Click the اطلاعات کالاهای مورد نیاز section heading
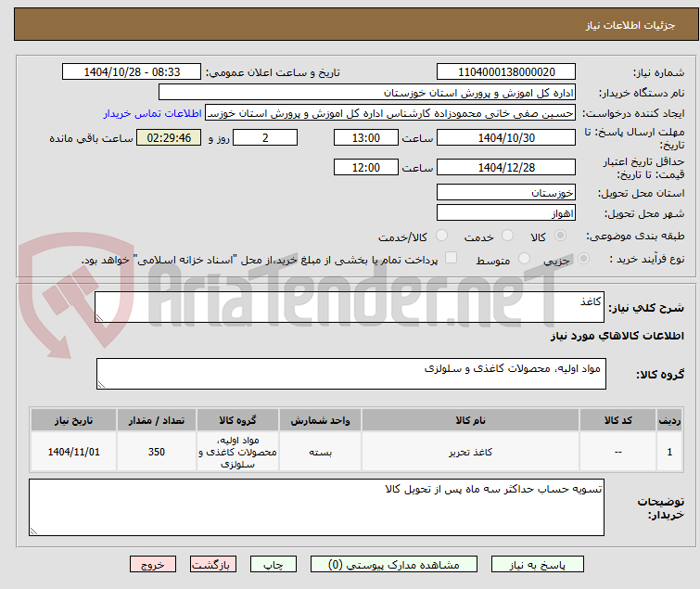The width and height of the screenshot is (700, 589). 617,336
